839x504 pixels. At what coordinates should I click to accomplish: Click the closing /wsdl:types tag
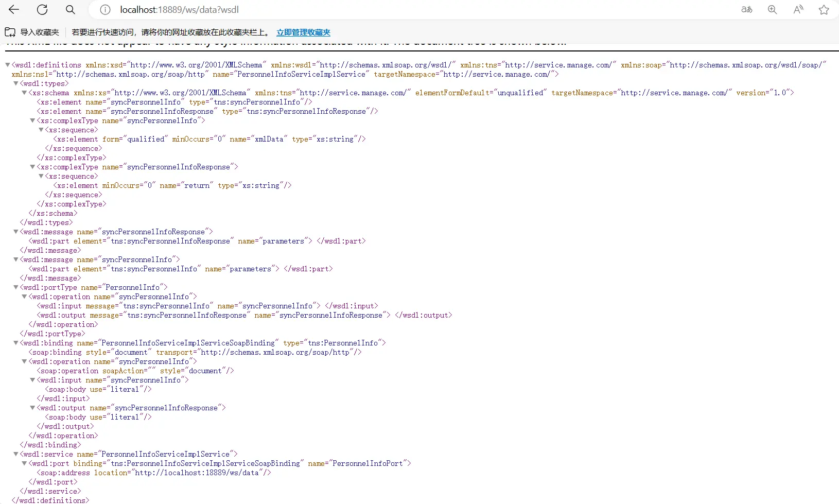pyautogui.click(x=46, y=222)
